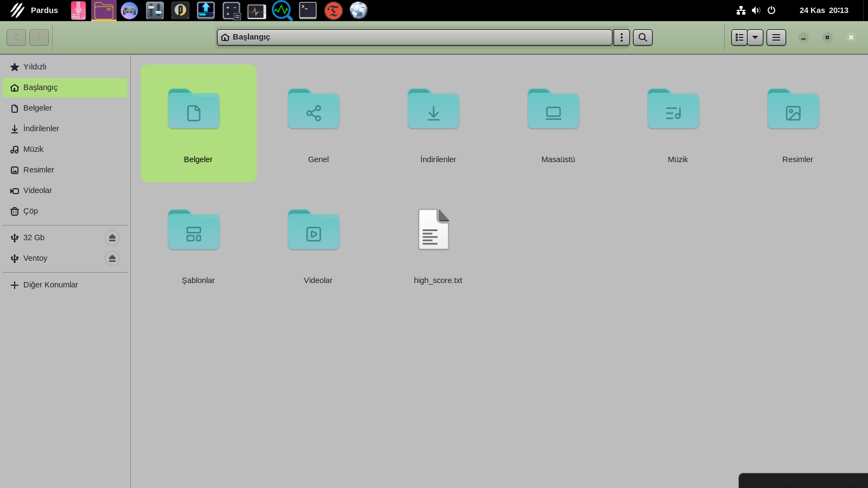This screenshot has height=488, width=868.
Task: Open the İndirilenler folder icon
Action: (x=433, y=110)
